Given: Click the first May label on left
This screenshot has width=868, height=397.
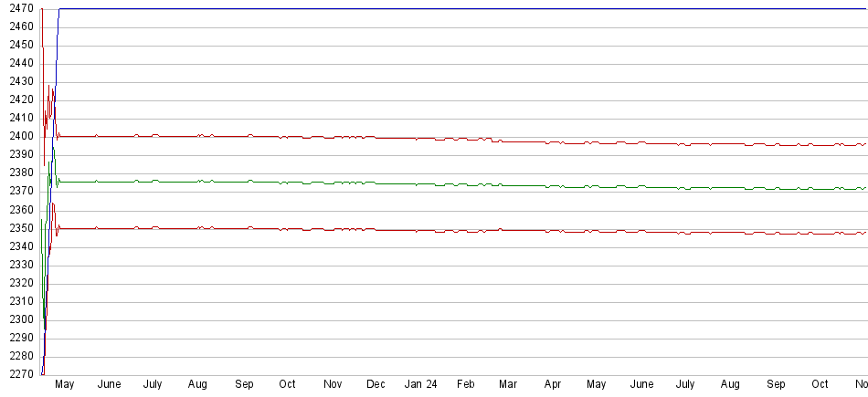Looking at the screenshot, I should pos(64,385).
